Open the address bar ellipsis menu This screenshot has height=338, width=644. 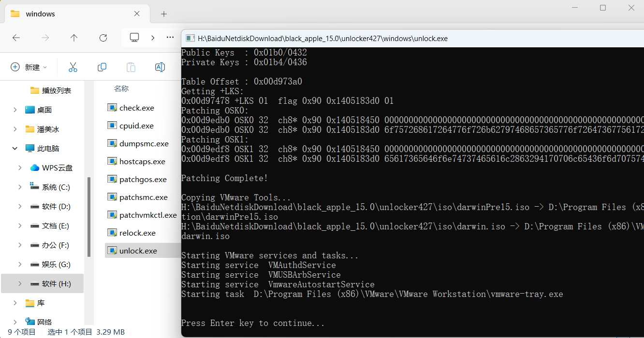pos(170,37)
